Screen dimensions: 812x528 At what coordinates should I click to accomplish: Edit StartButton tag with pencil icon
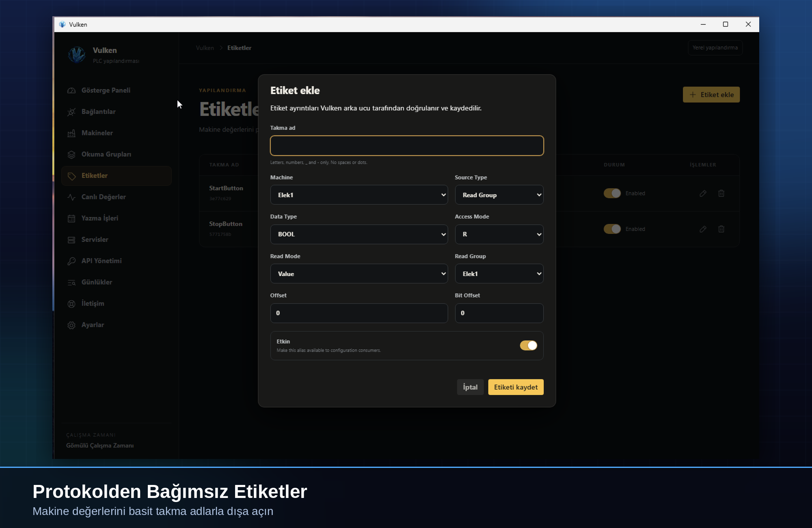point(703,193)
